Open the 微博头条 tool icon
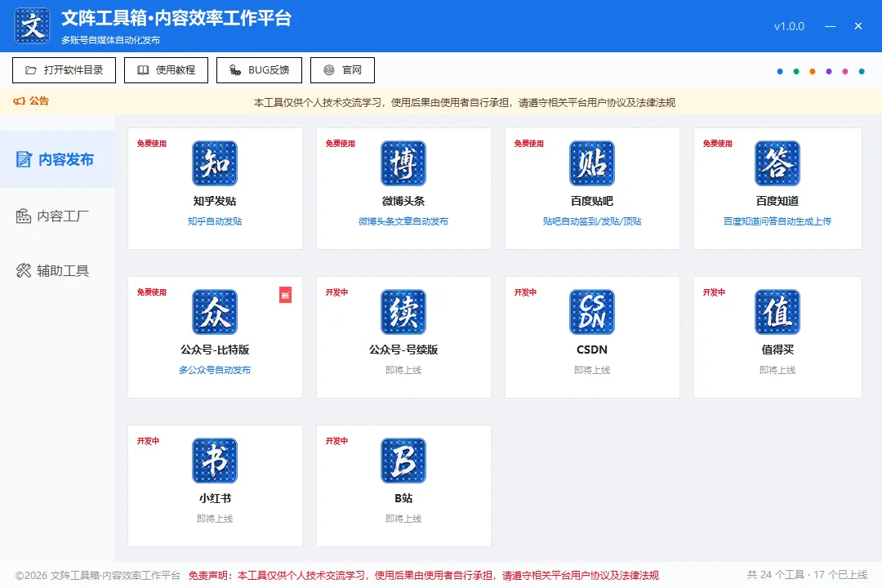The width and height of the screenshot is (882, 588). (403, 163)
